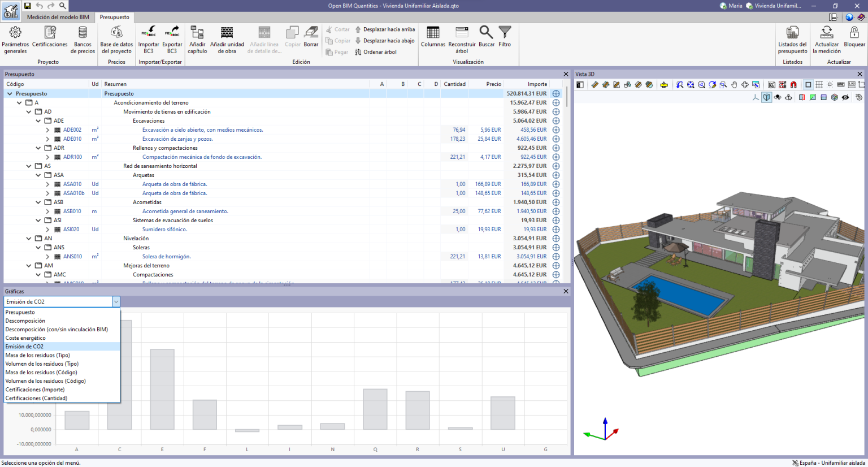Image resolution: width=868 pixels, height=467 pixels.
Task: Click the 3D settings gear icon
Action: [x=858, y=97]
